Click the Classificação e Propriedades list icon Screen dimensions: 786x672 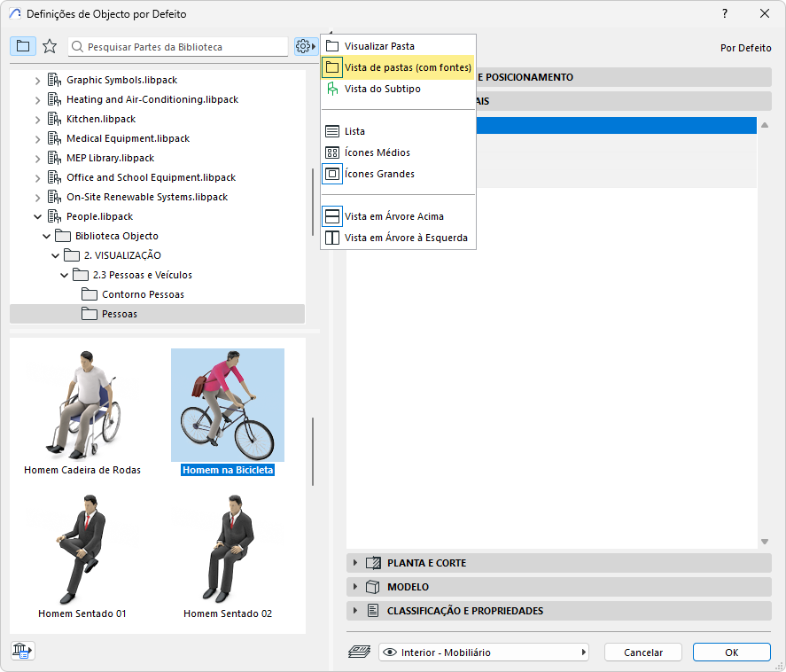373,611
